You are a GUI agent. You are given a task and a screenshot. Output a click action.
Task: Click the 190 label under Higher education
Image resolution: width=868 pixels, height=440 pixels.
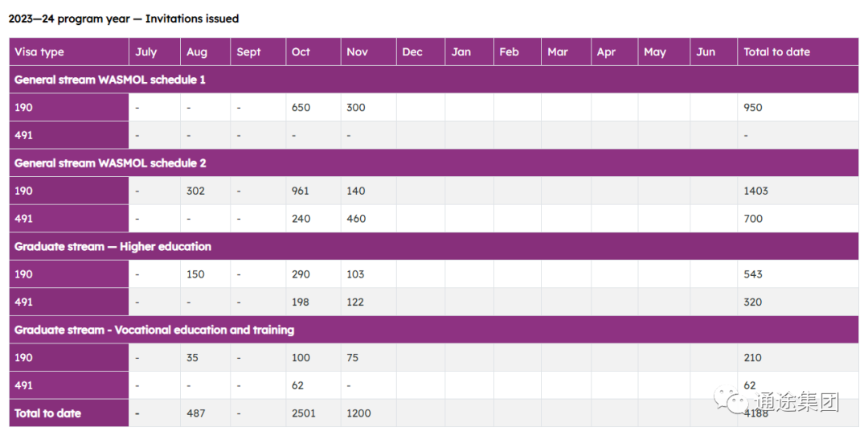pyautogui.click(x=23, y=274)
